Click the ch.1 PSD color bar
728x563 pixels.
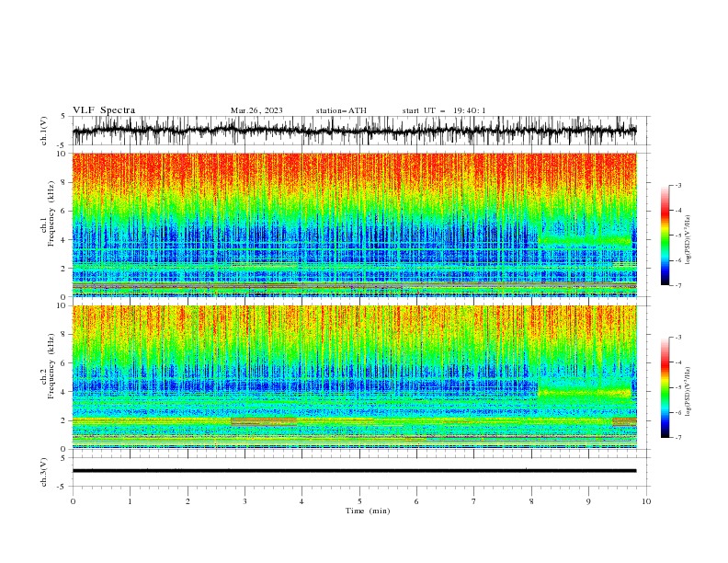[665, 236]
